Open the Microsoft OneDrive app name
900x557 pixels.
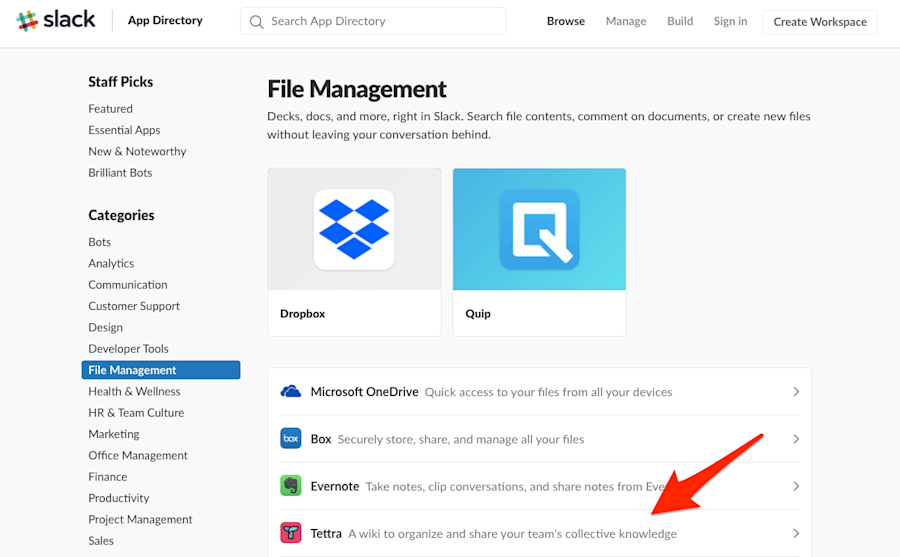[364, 392]
